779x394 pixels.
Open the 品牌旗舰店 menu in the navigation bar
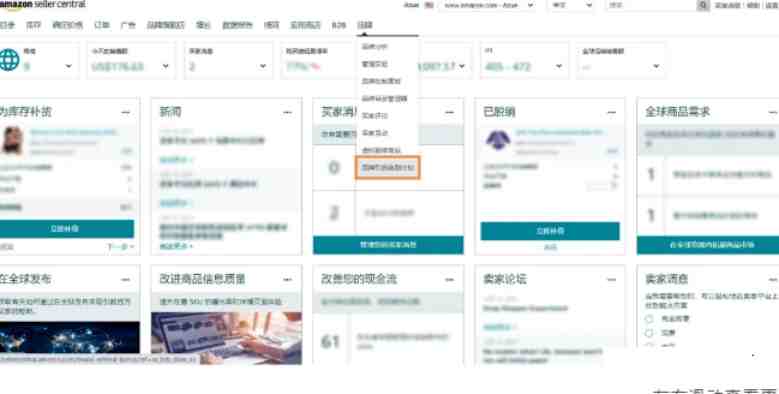[x=166, y=25]
